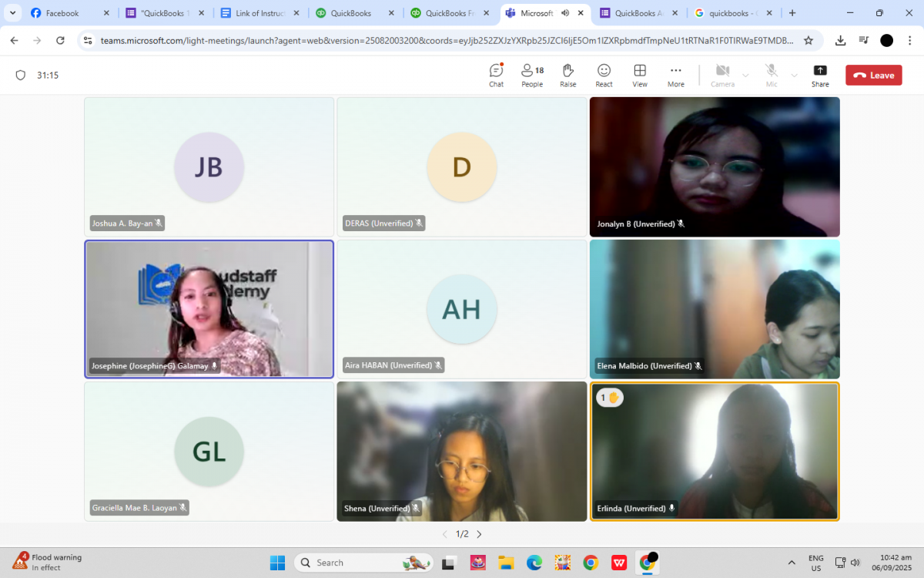Screen dimensions: 924x578
Task: Go to previous participant page
Action: pos(444,534)
